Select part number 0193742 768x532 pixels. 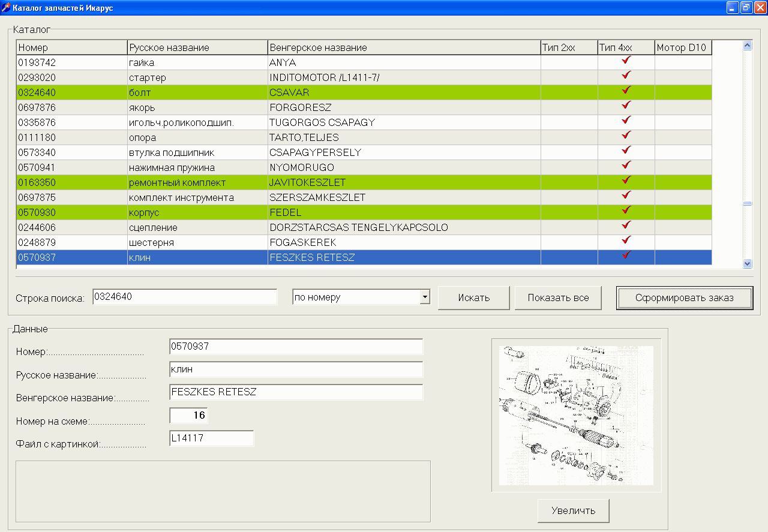pyautogui.click(x=72, y=62)
